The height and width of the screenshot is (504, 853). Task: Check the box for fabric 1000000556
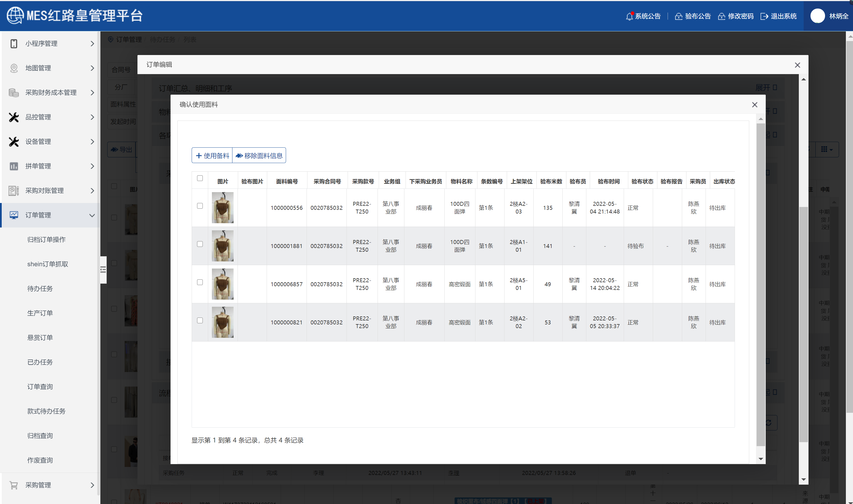[x=200, y=206]
